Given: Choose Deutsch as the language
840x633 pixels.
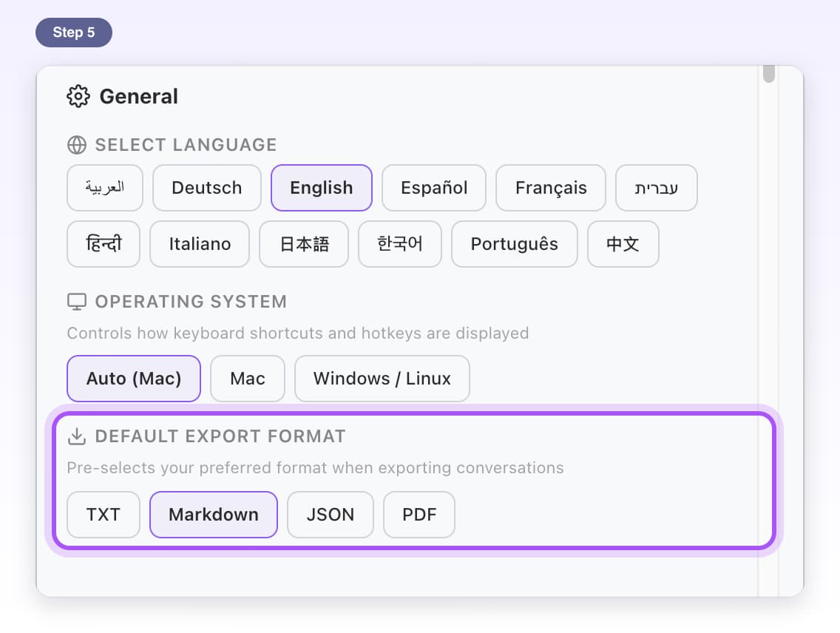Looking at the screenshot, I should point(207,188).
